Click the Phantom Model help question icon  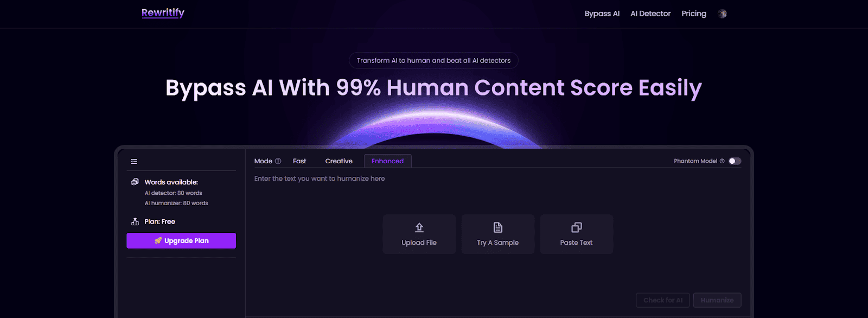[x=722, y=161]
